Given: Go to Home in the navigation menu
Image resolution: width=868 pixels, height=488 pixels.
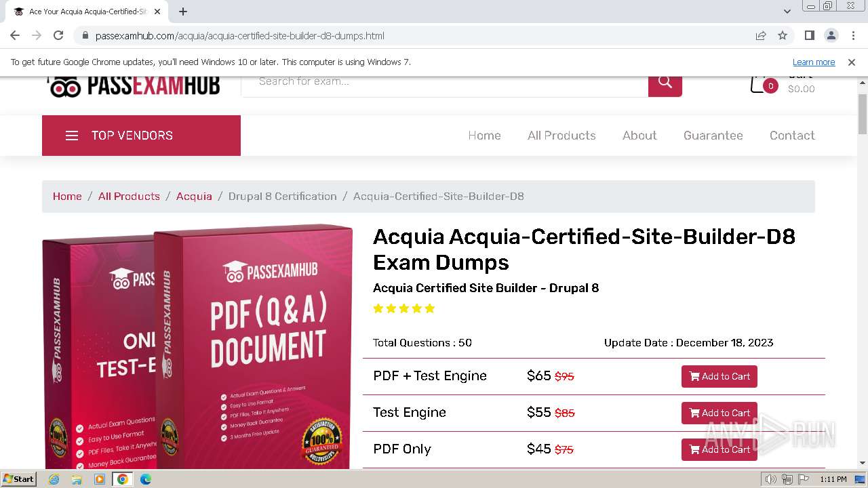Looking at the screenshot, I should 484,136.
